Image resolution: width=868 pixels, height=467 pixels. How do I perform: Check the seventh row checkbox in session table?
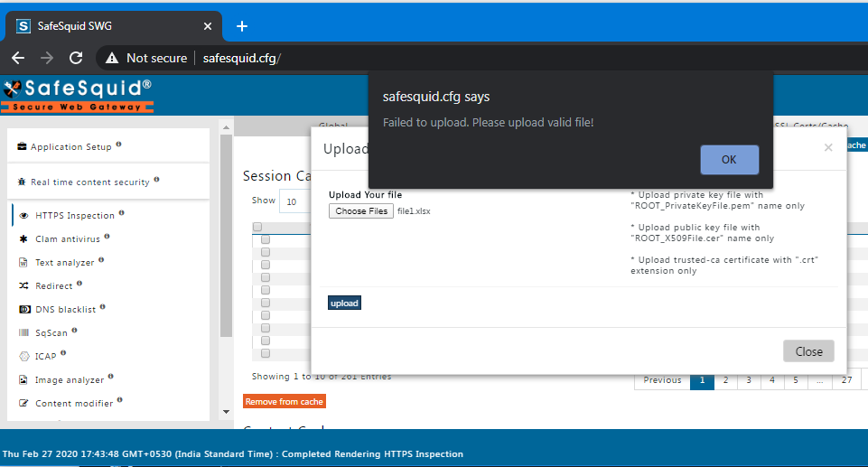tap(266, 315)
